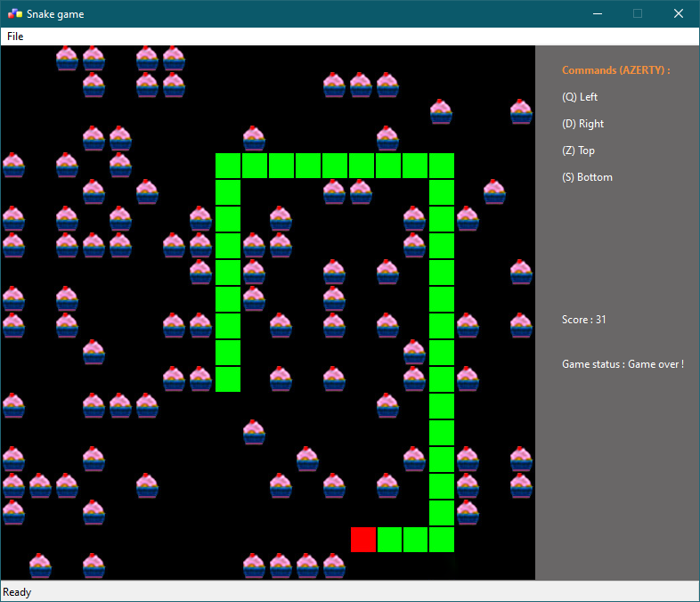Screen dimensions: 700x602
Task: Click the red snake head square
Action: click(x=362, y=540)
